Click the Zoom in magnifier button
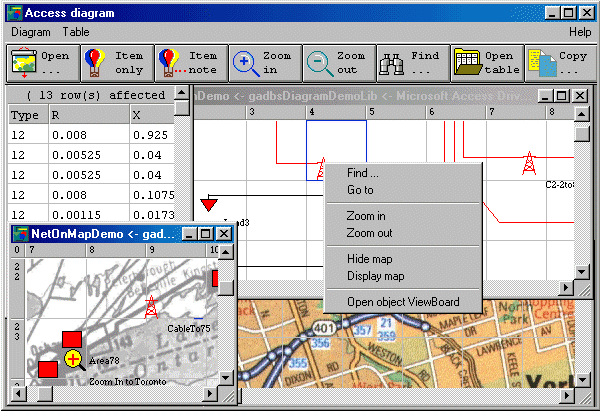This screenshot has height=411, width=600. tap(265, 63)
